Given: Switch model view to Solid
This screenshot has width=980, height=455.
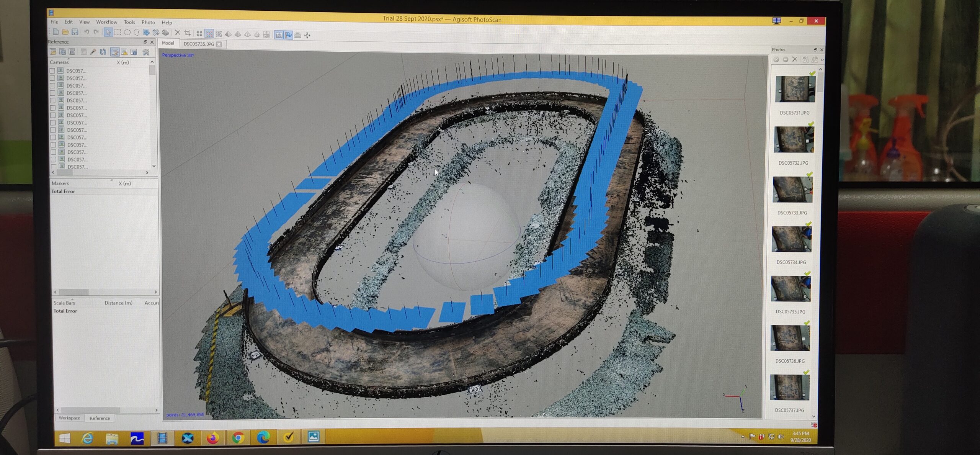Looking at the screenshot, I should point(238,34).
